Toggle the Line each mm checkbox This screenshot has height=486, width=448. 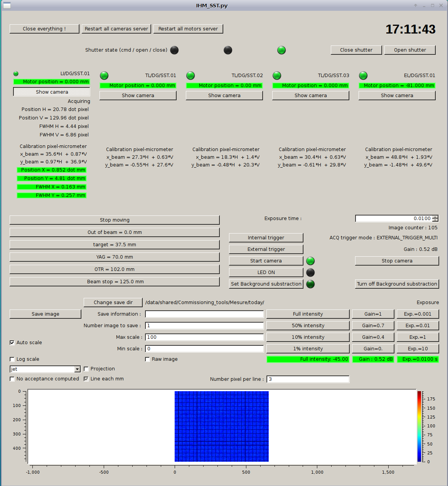86,379
